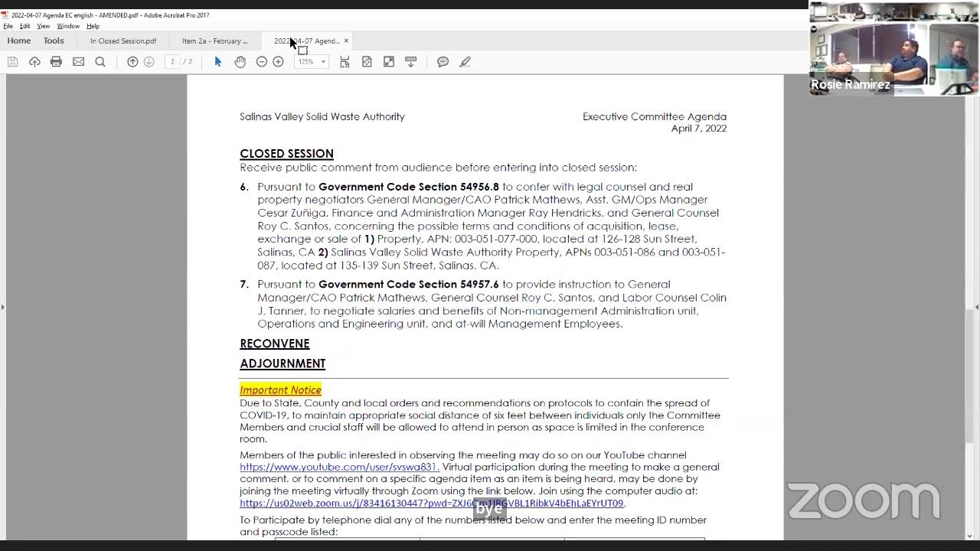The height and width of the screenshot is (551, 980).
Task: Open the View menu
Action: (x=44, y=26)
